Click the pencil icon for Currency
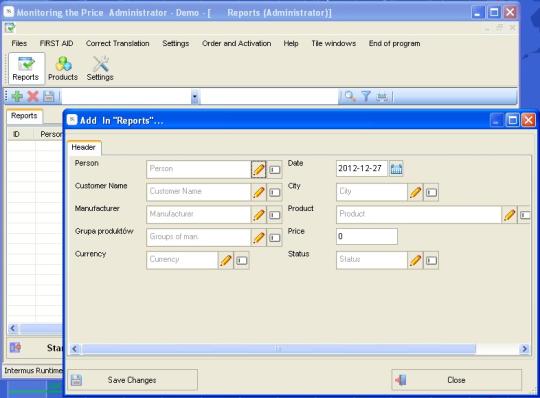This screenshot has height=398, width=540. tap(226, 260)
